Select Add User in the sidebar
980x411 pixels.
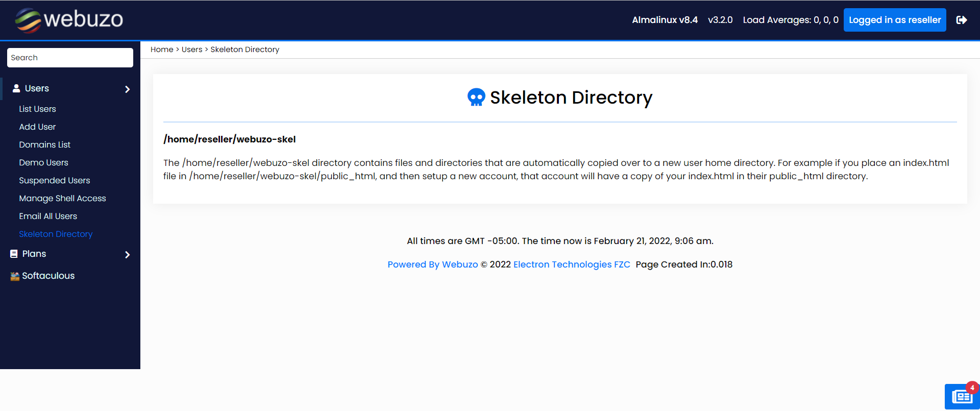point(37,127)
